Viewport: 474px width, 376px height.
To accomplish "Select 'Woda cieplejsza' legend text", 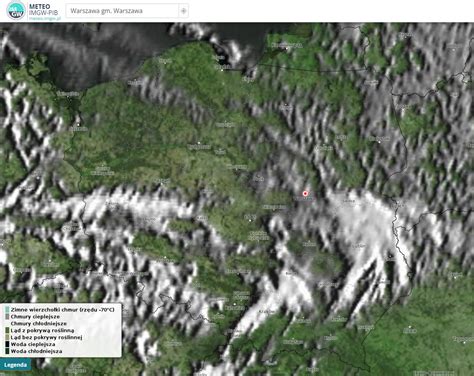I will tap(33, 344).
